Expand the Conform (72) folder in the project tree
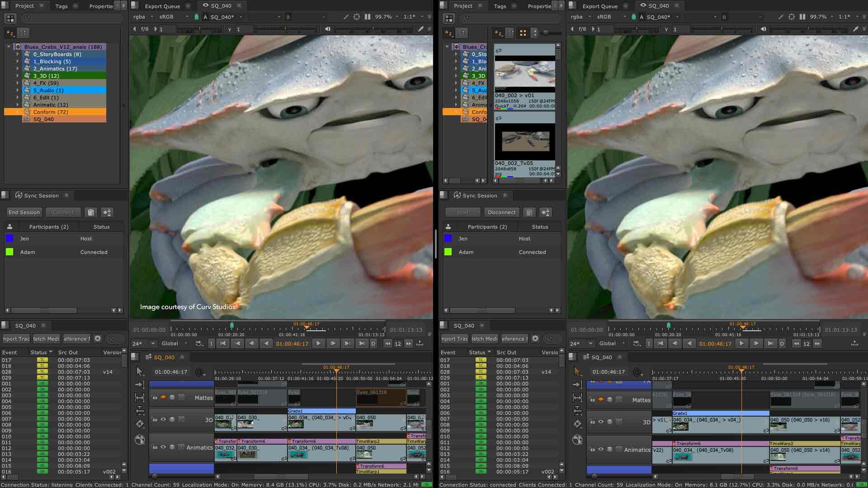Viewport: 868px width, 488px height. click(17, 112)
